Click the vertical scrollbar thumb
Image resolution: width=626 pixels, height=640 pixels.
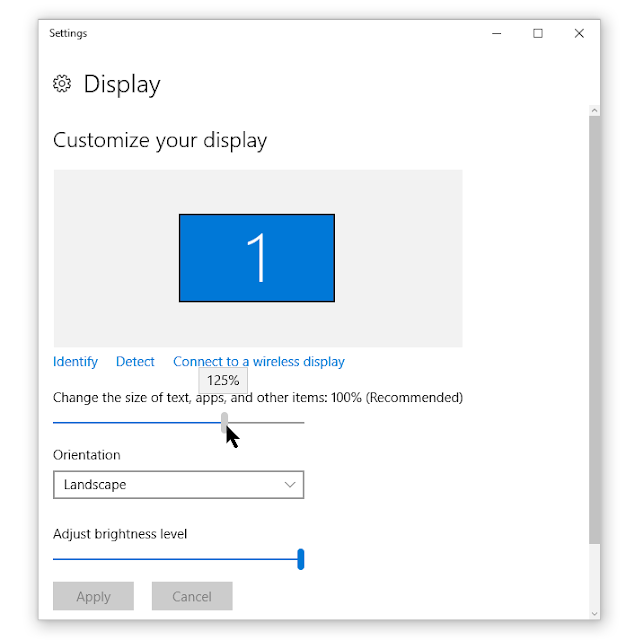[594, 330]
